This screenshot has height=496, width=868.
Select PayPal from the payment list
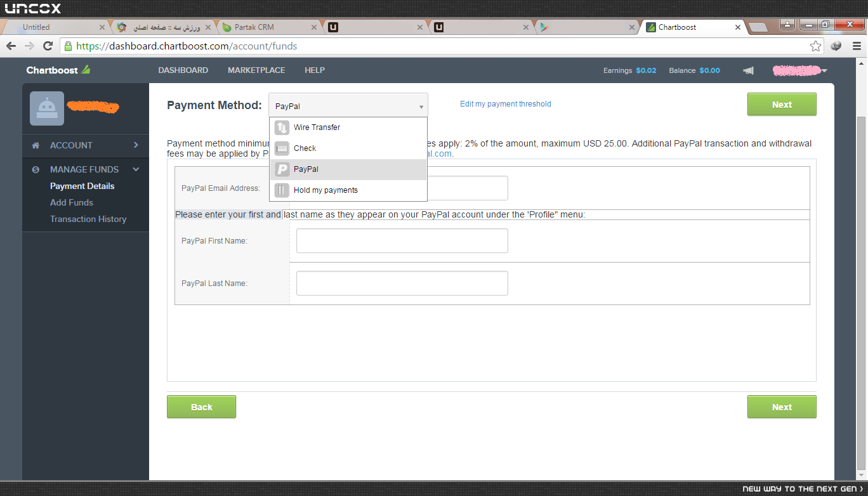[348, 169]
